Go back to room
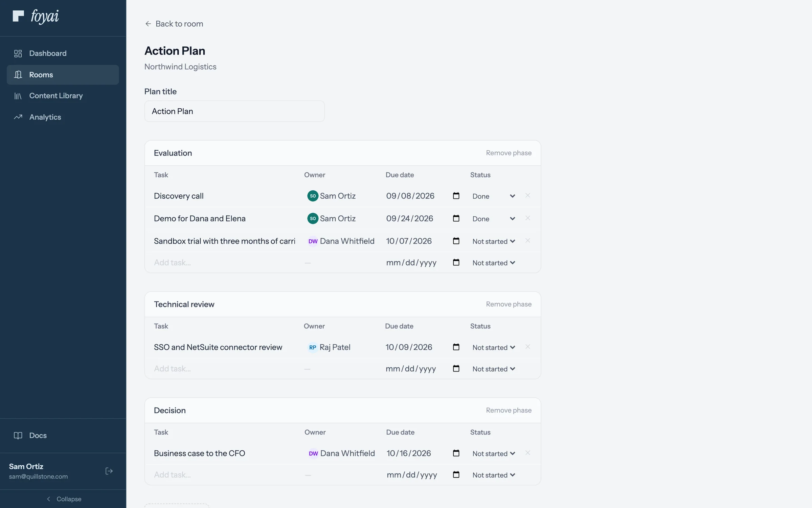This screenshot has width=812, height=508. (174, 24)
